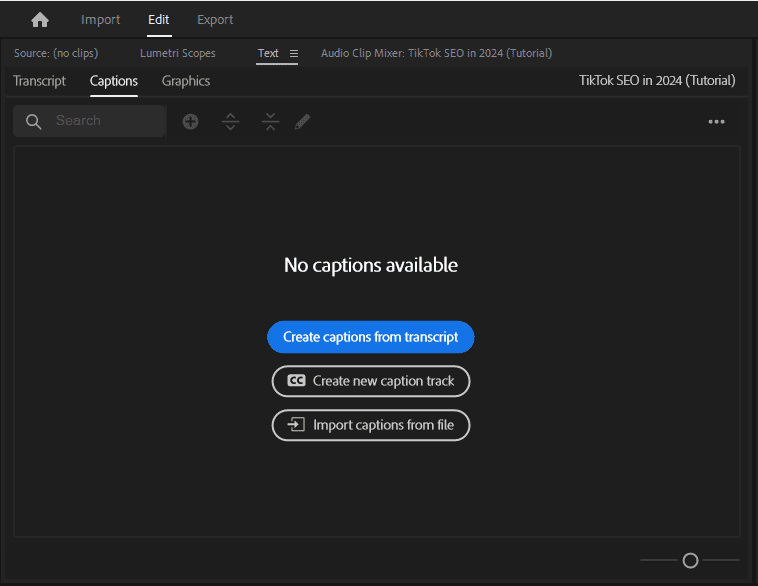Switch to the Transcript tab
Image resolution: width=758 pixels, height=586 pixels.
tap(39, 81)
